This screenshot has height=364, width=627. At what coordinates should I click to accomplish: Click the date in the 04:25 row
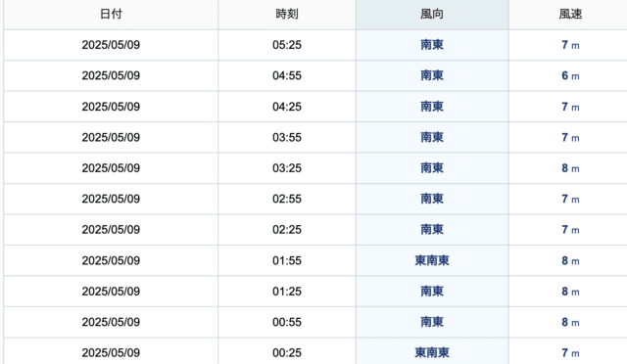click(x=111, y=107)
